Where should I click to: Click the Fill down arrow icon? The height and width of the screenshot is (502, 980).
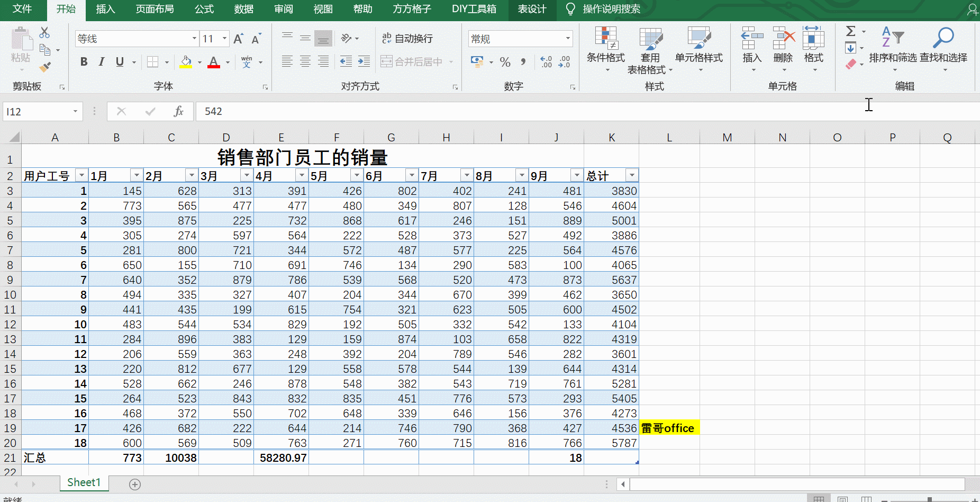[851, 48]
